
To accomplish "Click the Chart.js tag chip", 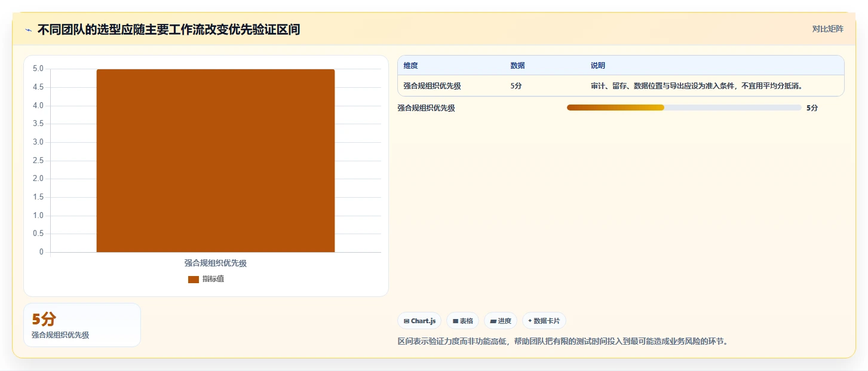I will pos(420,321).
